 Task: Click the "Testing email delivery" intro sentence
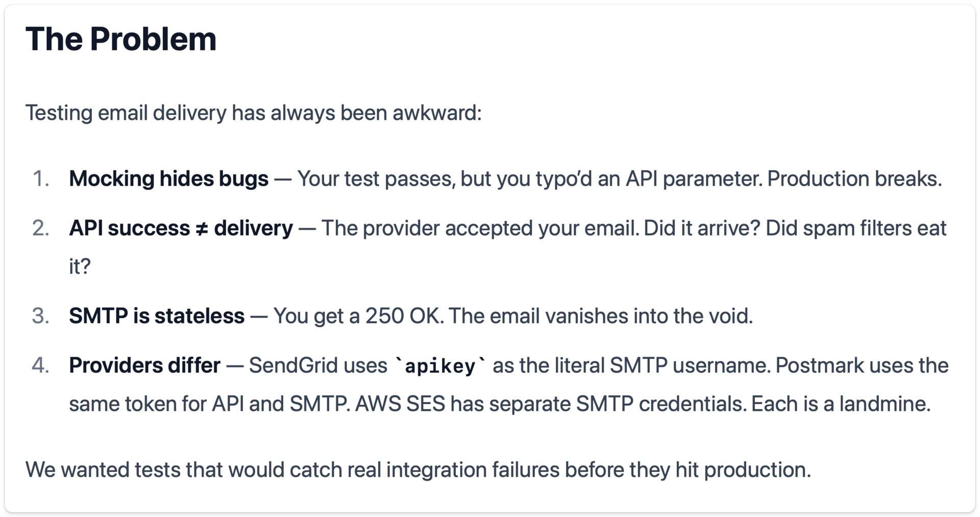point(253,113)
